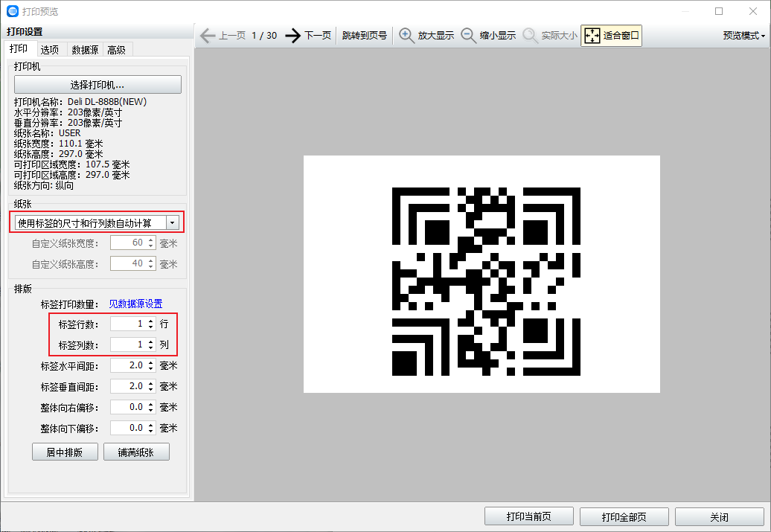The image size is (771, 532).
Task: Click the 纸张宽度: 110.1 毫米 text
Action: [59, 144]
